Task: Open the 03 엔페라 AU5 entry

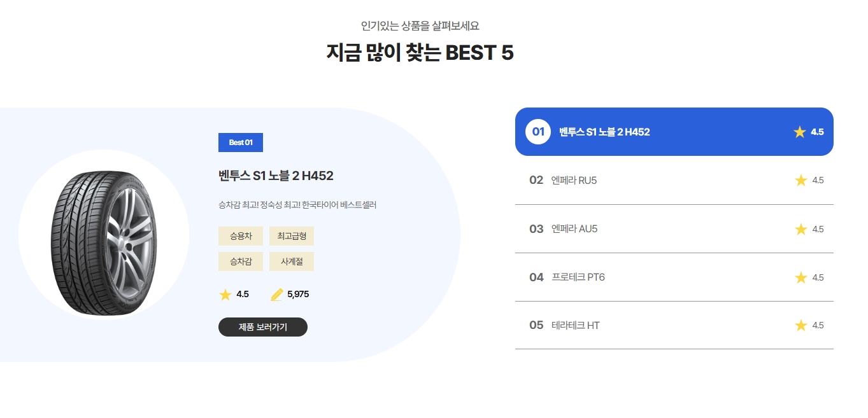Action: [x=674, y=229]
